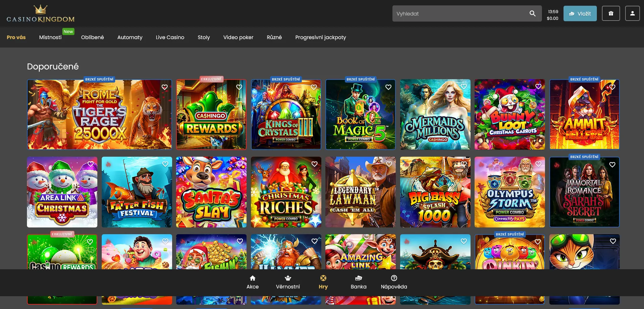Open the Live Casino tab
This screenshot has width=644, height=309.
click(x=170, y=37)
